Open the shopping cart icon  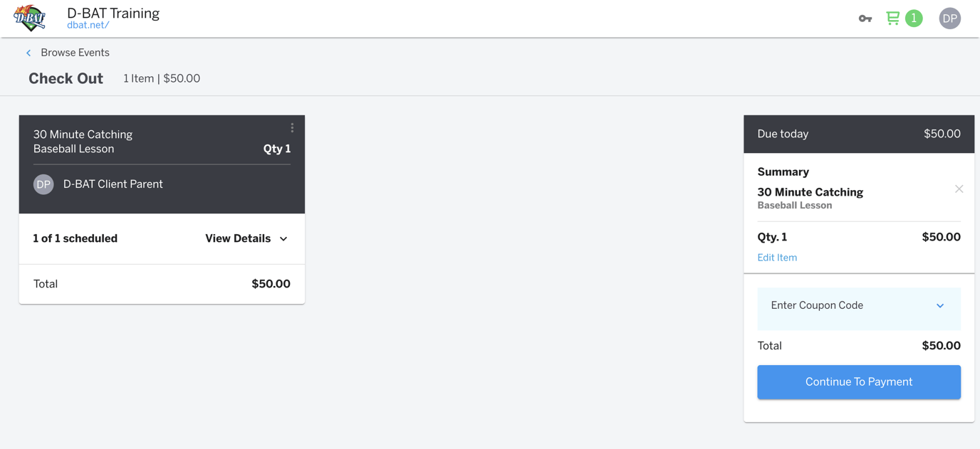point(892,18)
